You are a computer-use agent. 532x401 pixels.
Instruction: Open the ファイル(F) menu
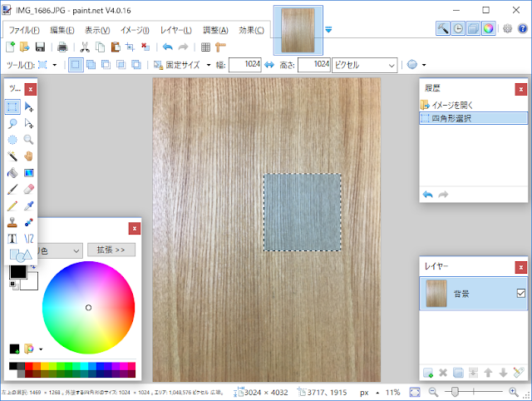(24, 30)
